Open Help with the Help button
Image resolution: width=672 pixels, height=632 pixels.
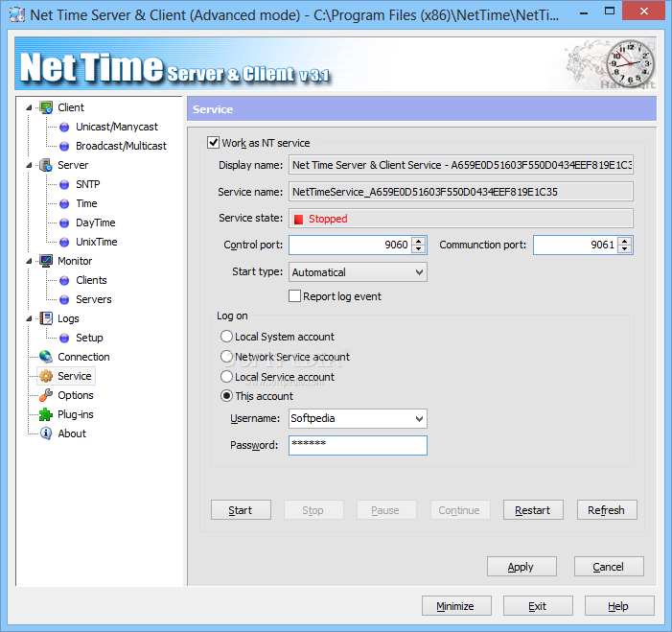pyautogui.click(x=619, y=605)
